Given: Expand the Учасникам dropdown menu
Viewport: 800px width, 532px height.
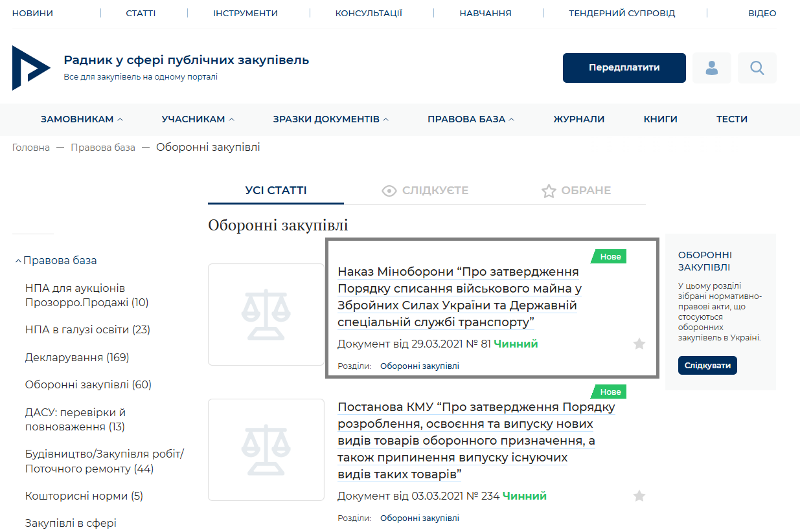Looking at the screenshot, I should 198,119.
